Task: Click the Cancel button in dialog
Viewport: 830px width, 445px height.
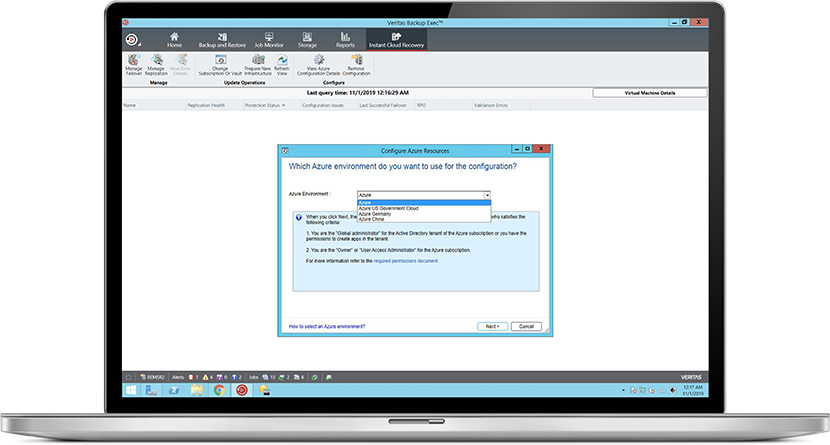Action: tap(526, 326)
